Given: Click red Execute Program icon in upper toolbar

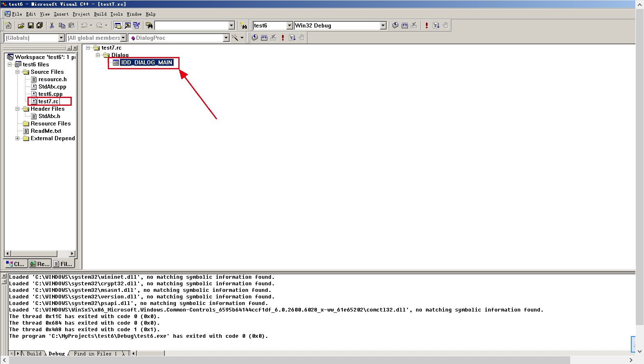Looking at the screenshot, I should point(427,25).
